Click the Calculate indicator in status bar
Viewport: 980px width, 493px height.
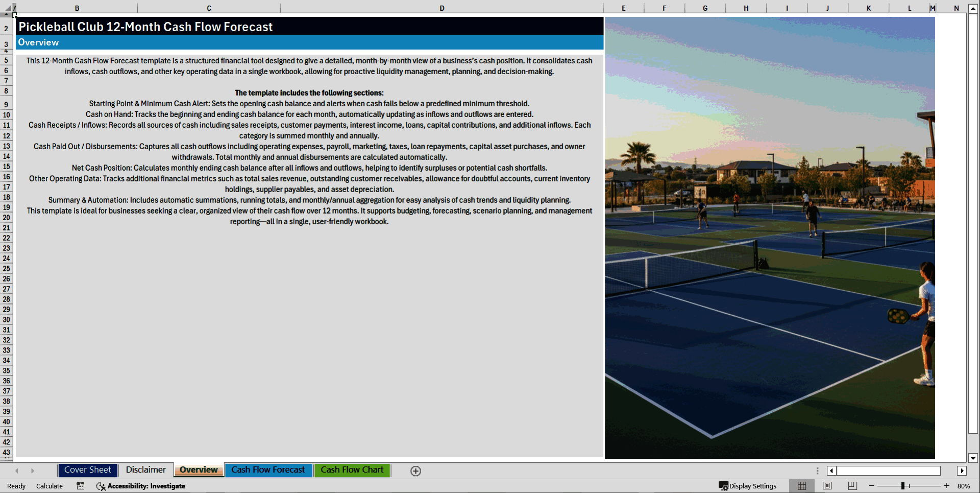[49, 486]
